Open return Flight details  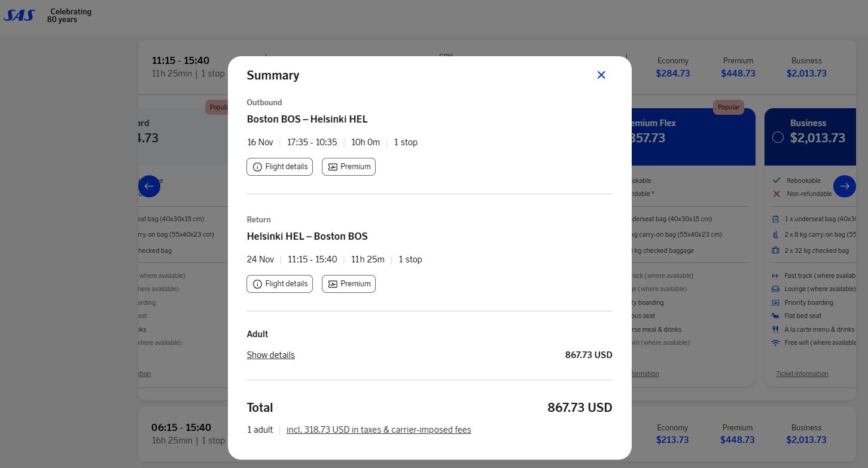point(279,284)
